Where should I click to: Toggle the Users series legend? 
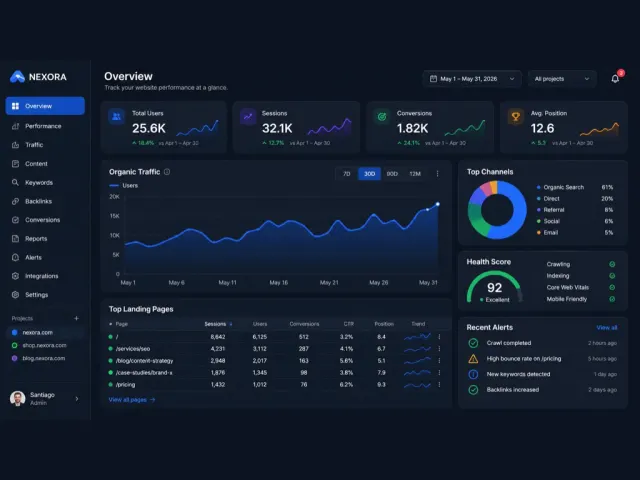coord(124,185)
